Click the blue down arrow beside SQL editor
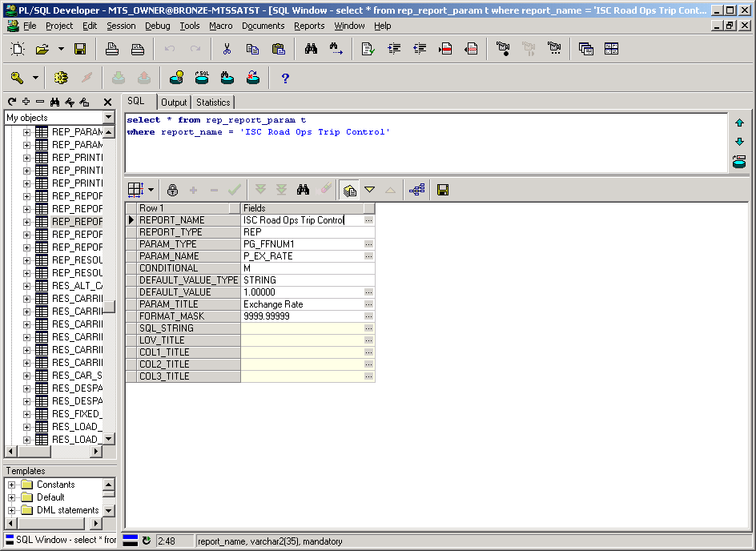756x551 pixels. 739,142
